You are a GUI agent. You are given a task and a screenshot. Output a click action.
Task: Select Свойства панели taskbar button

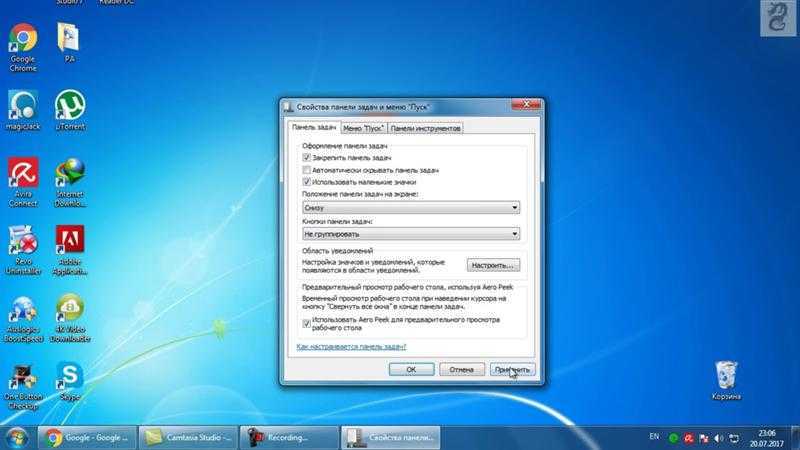(390, 438)
